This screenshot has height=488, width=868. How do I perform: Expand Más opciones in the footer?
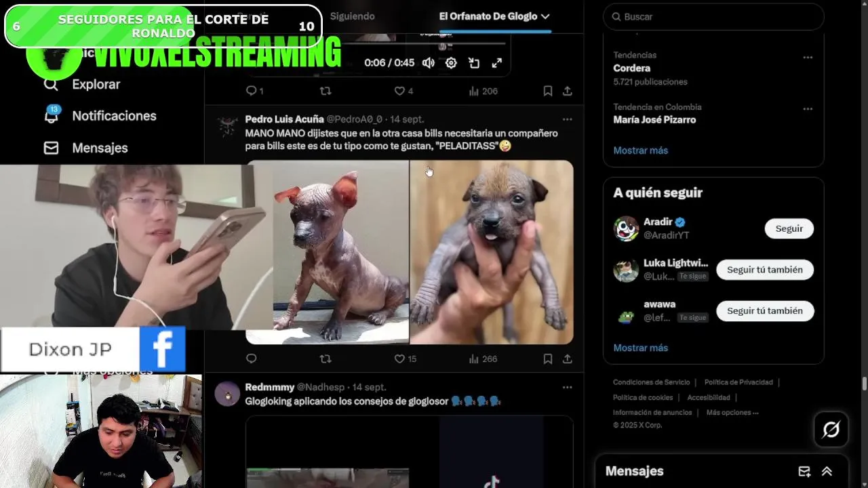732,413
